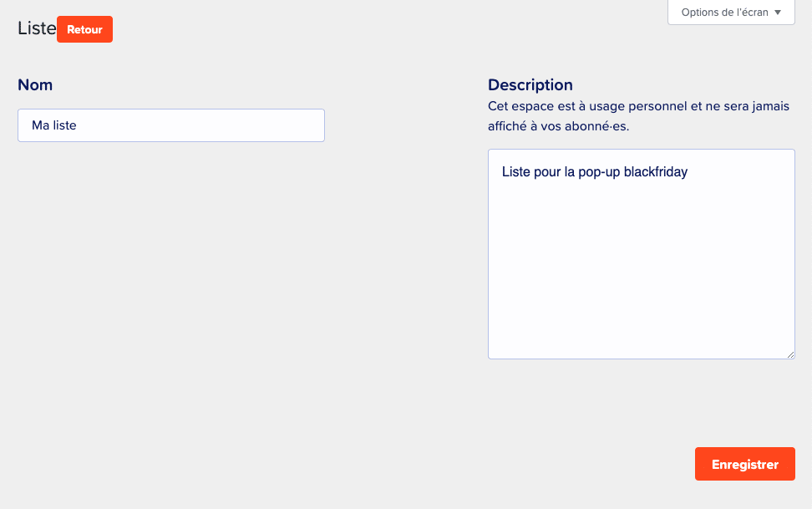This screenshot has height=509, width=812.
Task: Click the word "blackfriday" in the description
Action: [656, 172]
